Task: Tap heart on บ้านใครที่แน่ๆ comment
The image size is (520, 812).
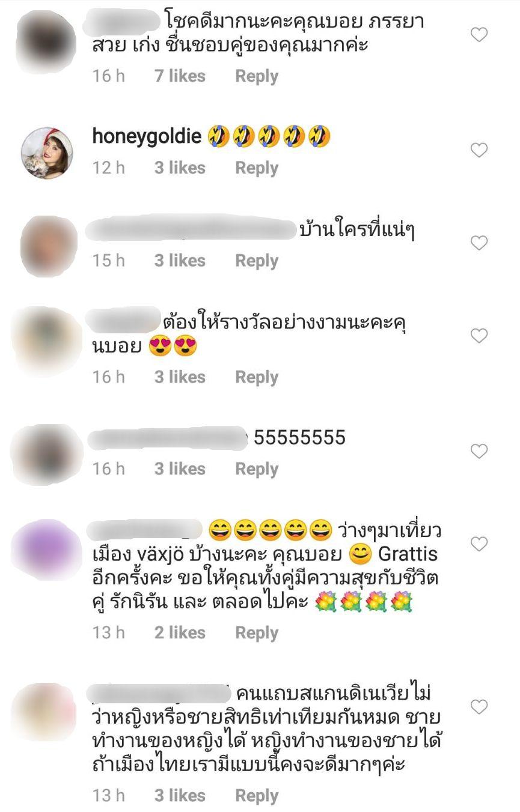Action: (x=479, y=243)
